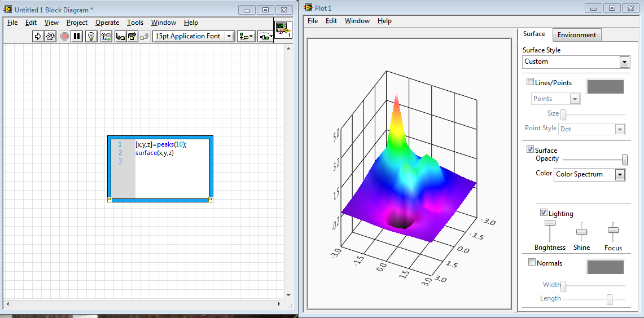This screenshot has height=318, width=644.
Task: Enable the Normals checkbox
Action: coord(532,262)
